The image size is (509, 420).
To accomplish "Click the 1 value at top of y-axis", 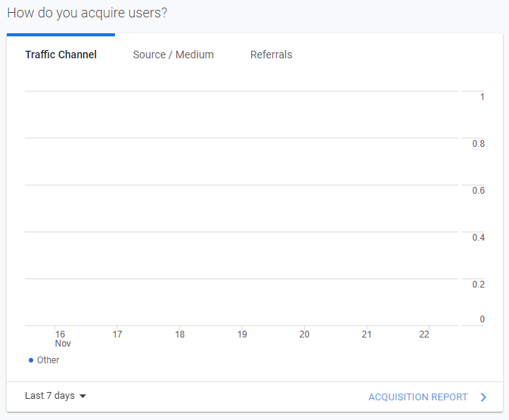I will click(x=482, y=96).
